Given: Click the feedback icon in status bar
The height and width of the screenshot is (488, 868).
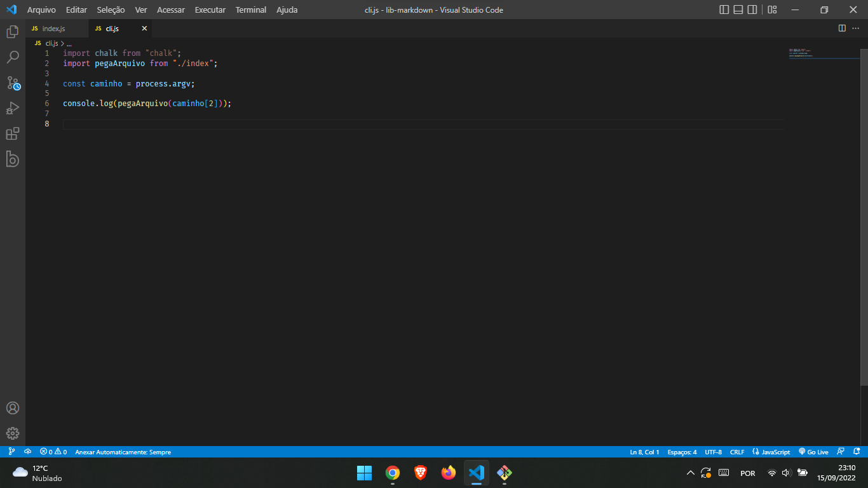Looking at the screenshot, I should click(841, 452).
